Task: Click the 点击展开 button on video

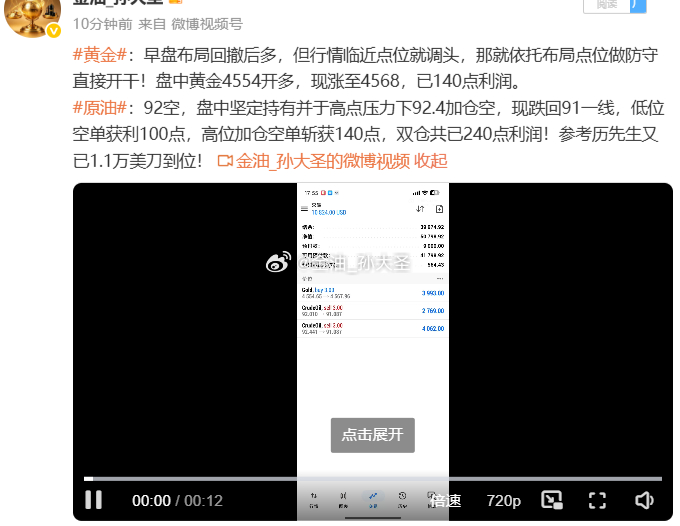Action: click(373, 435)
